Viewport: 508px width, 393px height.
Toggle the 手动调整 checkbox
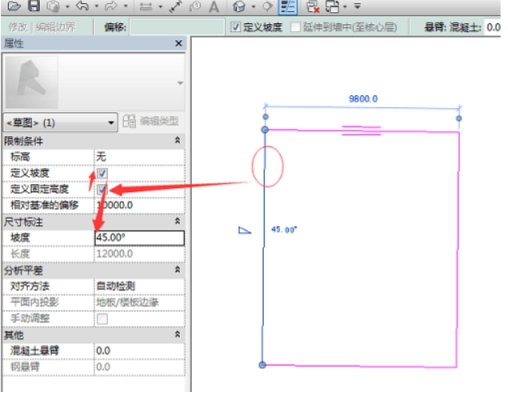[x=102, y=319]
